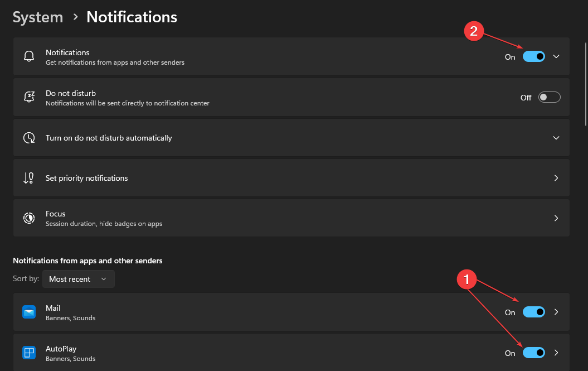Click the Focus target icon

[29, 218]
